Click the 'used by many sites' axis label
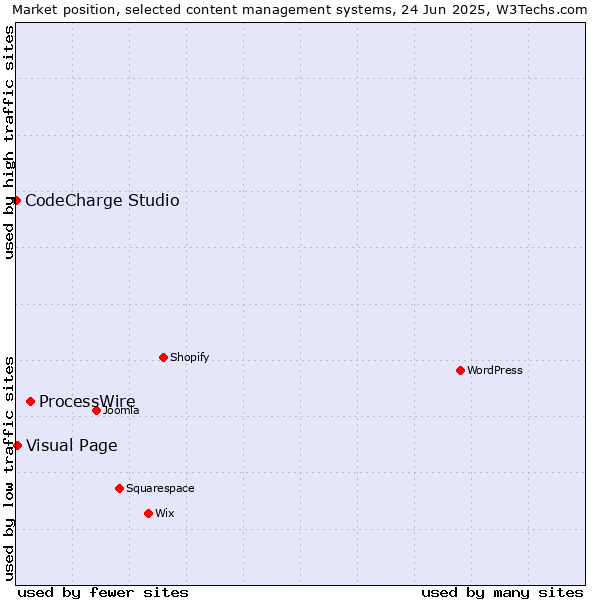Screen dimensions: 600x600 coord(502,593)
